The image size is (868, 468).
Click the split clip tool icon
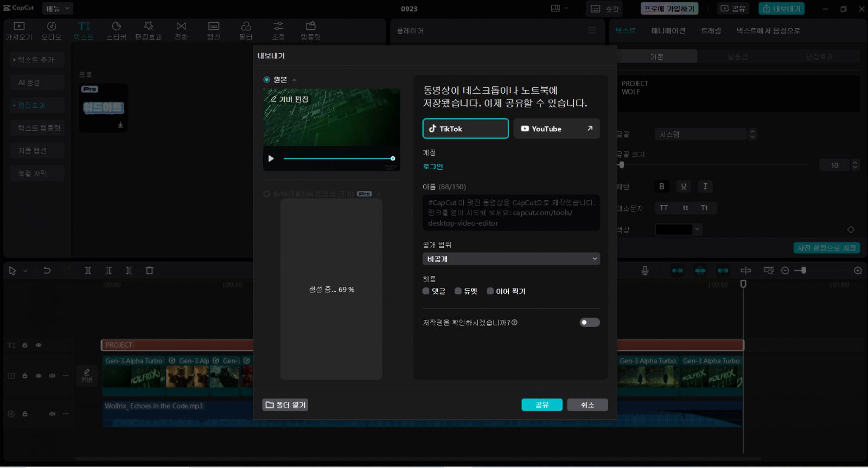coord(88,271)
